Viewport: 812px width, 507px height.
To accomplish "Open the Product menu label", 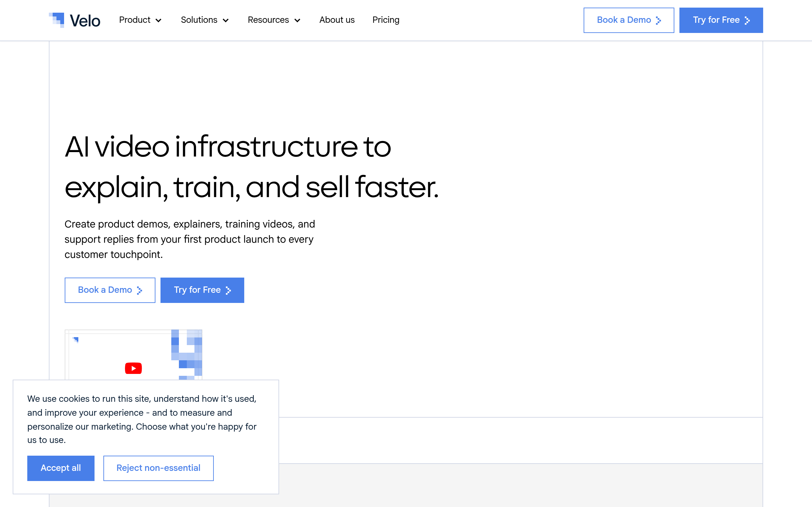I will tap(134, 20).
